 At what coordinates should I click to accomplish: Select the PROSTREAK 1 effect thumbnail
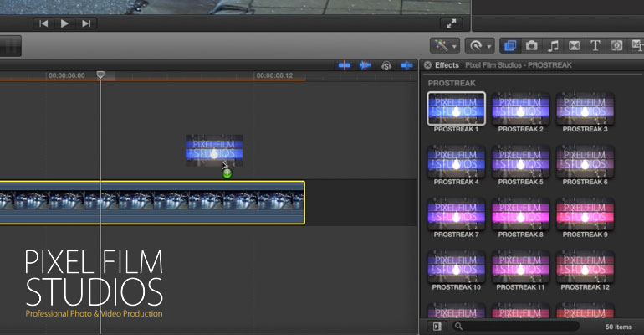point(456,109)
